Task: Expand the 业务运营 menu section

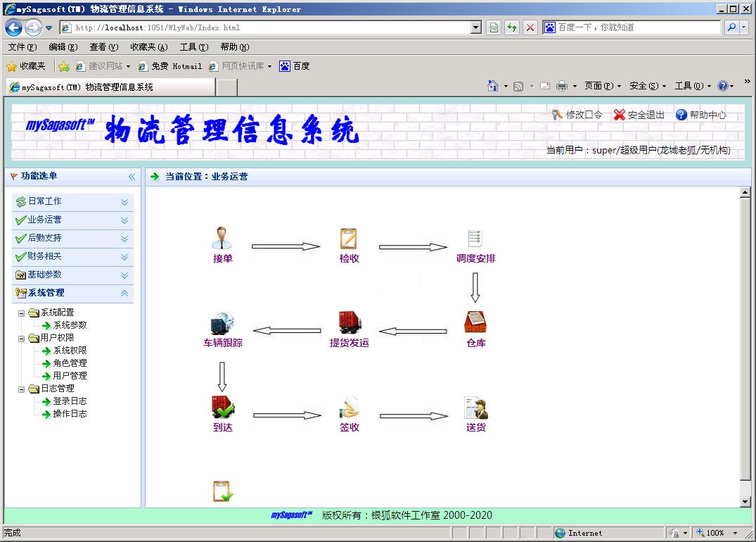Action: pos(72,220)
